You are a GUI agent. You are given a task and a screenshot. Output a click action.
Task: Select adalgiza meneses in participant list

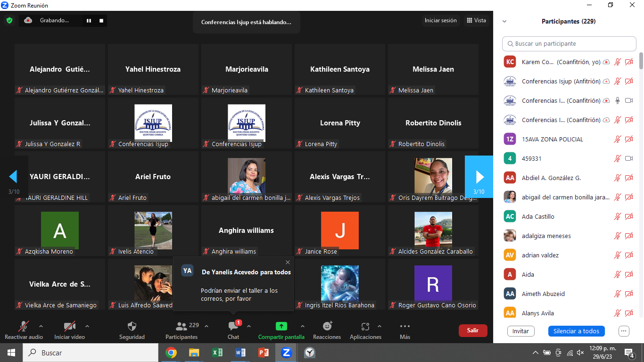coord(569,236)
